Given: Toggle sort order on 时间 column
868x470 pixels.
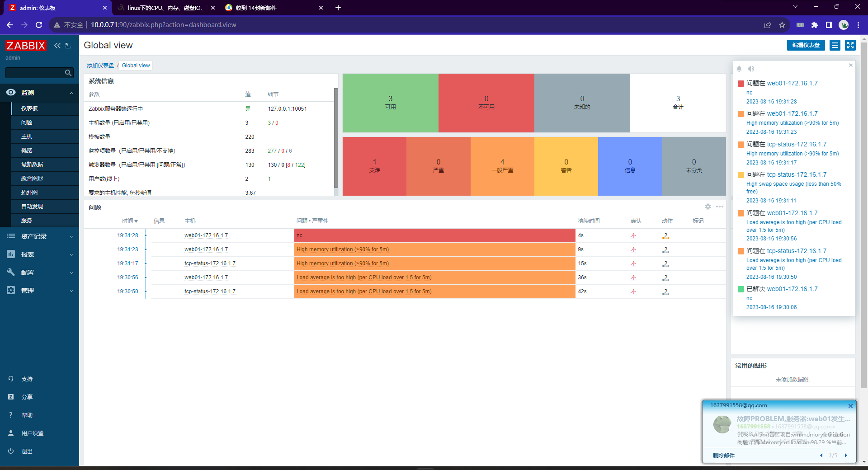Looking at the screenshot, I should 129,221.
